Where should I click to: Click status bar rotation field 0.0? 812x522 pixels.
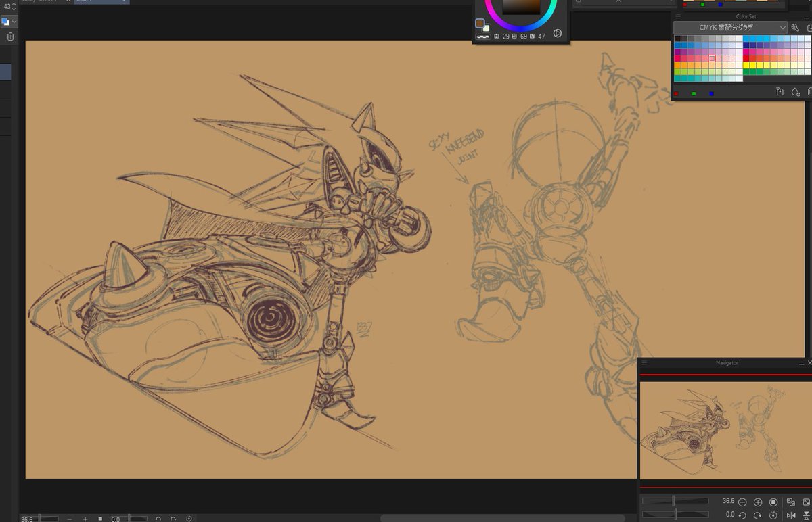click(116, 519)
